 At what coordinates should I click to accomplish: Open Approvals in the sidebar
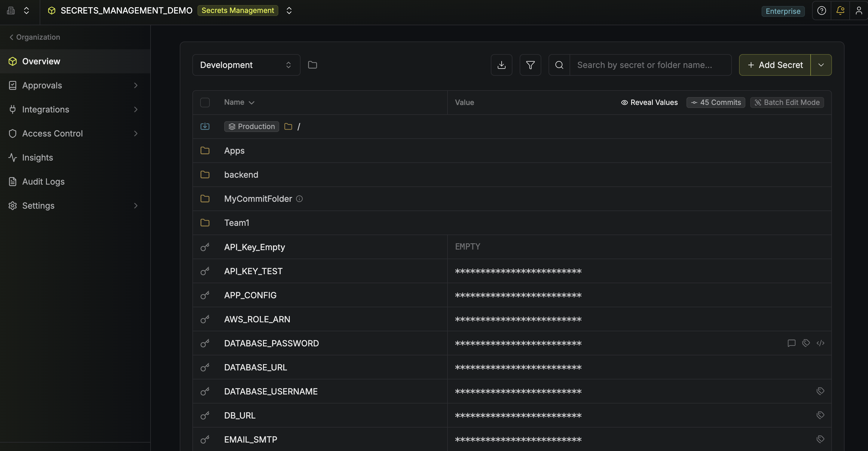coord(75,85)
